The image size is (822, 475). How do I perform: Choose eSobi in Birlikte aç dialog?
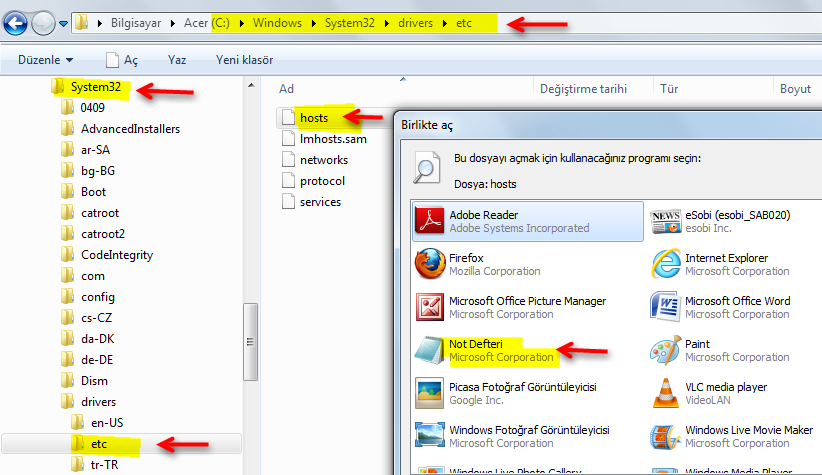click(x=720, y=221)
